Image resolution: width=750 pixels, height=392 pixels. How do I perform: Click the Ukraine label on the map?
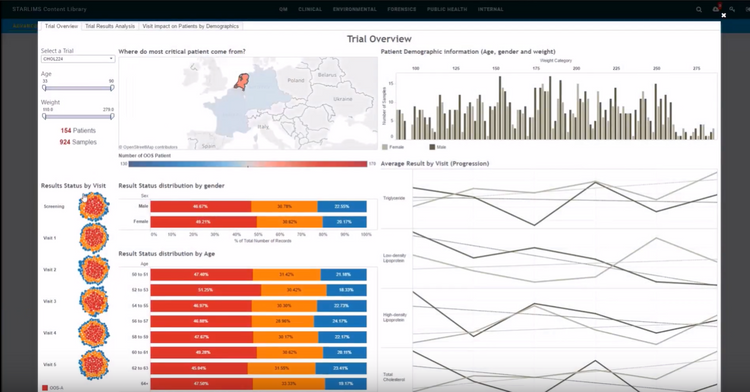(x=343, y=99)
